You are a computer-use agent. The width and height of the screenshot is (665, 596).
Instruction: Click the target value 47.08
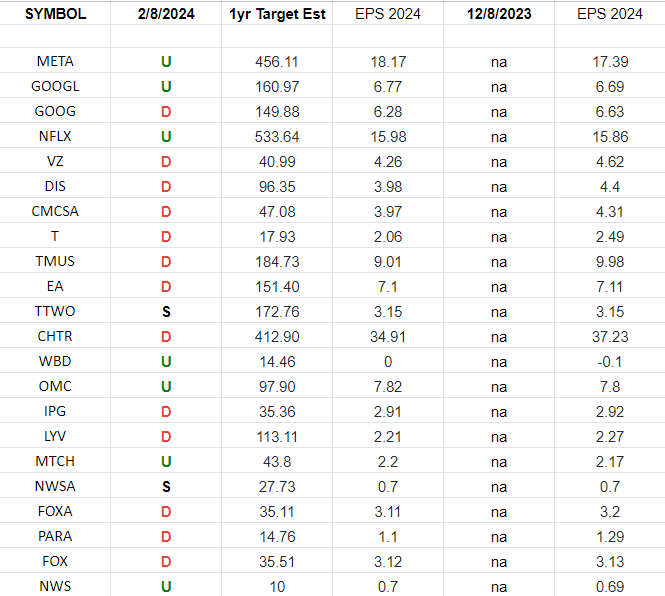pyautogui.click(x=277, y=212)
